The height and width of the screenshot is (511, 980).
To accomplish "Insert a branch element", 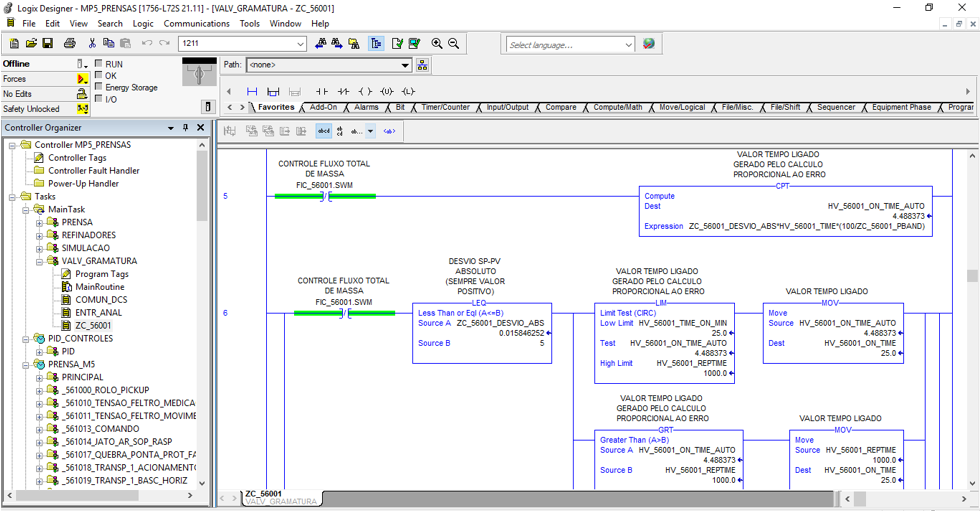I will pos(273,91).
